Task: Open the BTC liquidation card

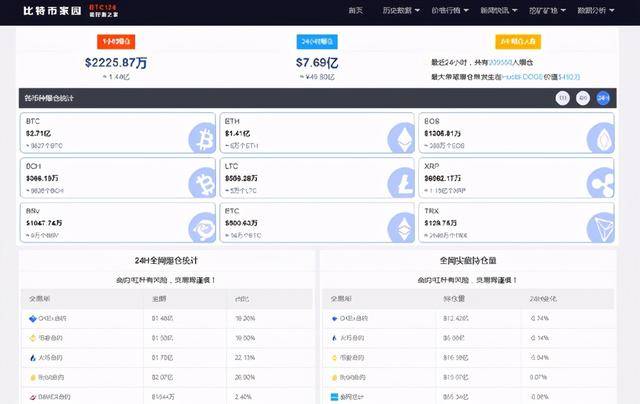Action: (x=118, y=133)
